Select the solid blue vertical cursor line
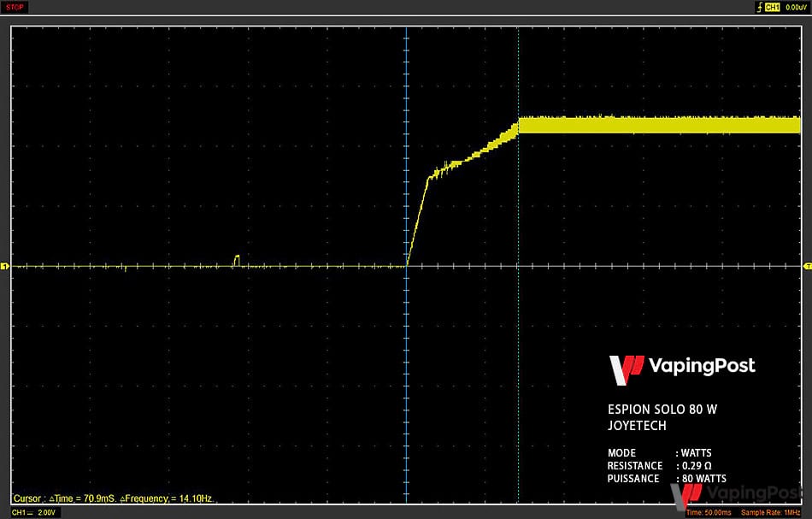 tap(407, 264)
